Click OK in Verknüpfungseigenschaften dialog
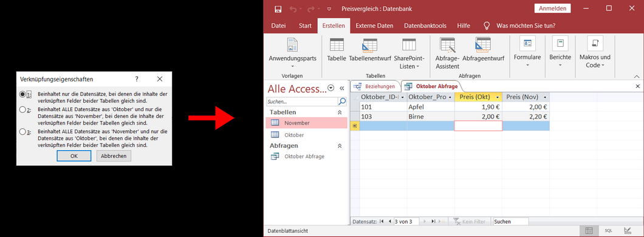644x237 pixels. [74, 156]
